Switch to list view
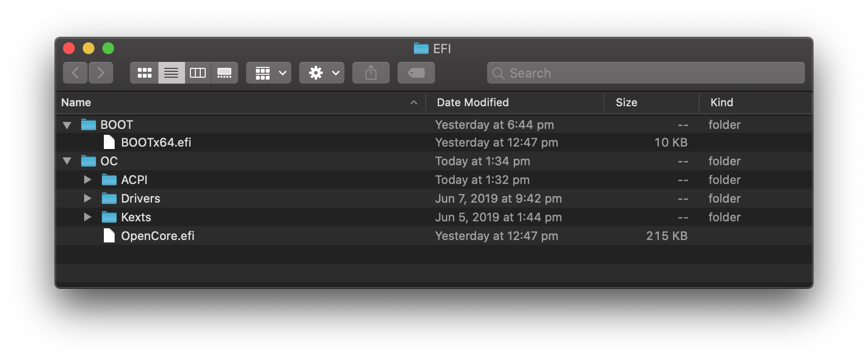This screenshot has width=868, height=361. point(171,73)
